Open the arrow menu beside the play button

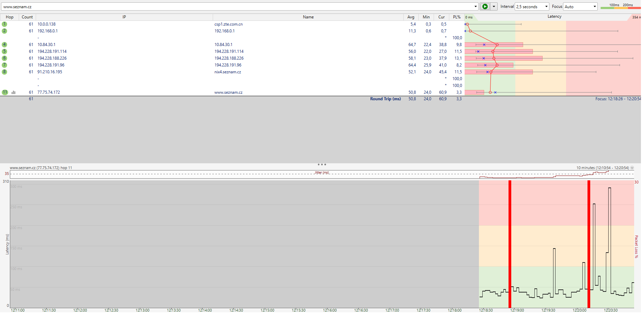click(x=494, y=6)
